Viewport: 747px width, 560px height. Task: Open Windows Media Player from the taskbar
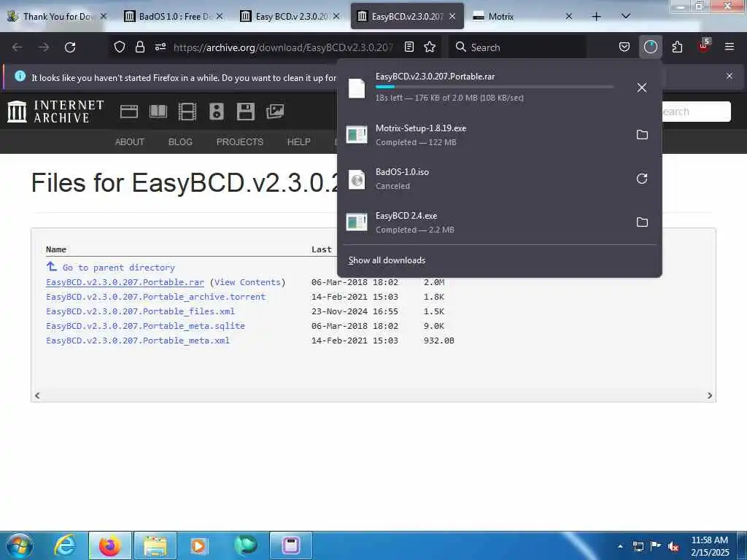(199, 545)
